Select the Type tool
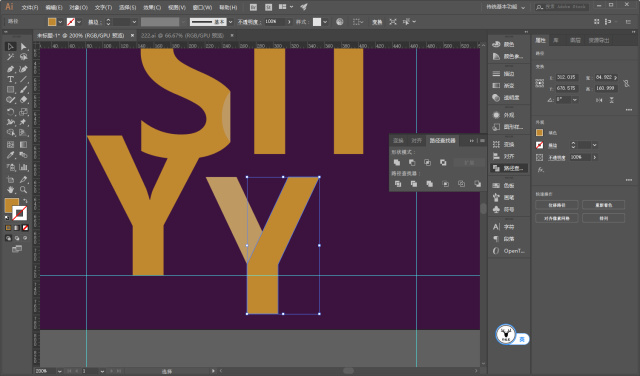 tap(11, 79)
